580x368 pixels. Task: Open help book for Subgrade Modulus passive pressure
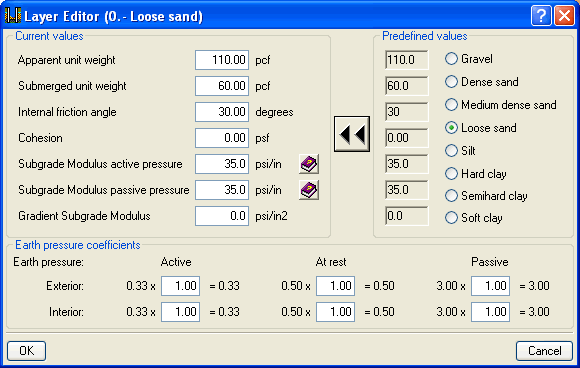(309, 190)
